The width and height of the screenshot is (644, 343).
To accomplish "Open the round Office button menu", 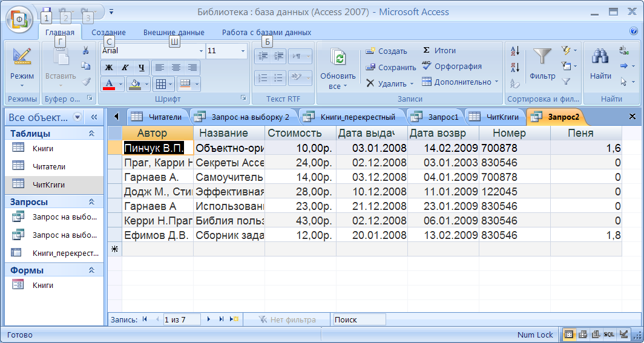I will 20,20.
